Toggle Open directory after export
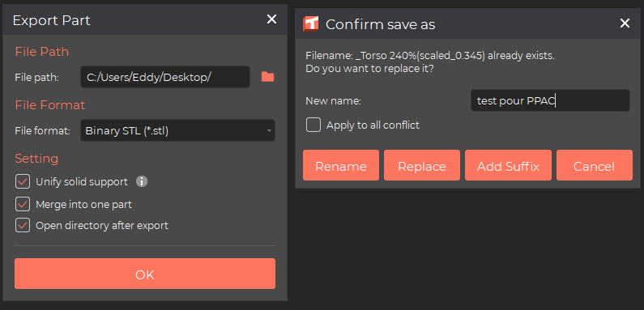Viewport: 644px width, 310px height. pos(23,225)
